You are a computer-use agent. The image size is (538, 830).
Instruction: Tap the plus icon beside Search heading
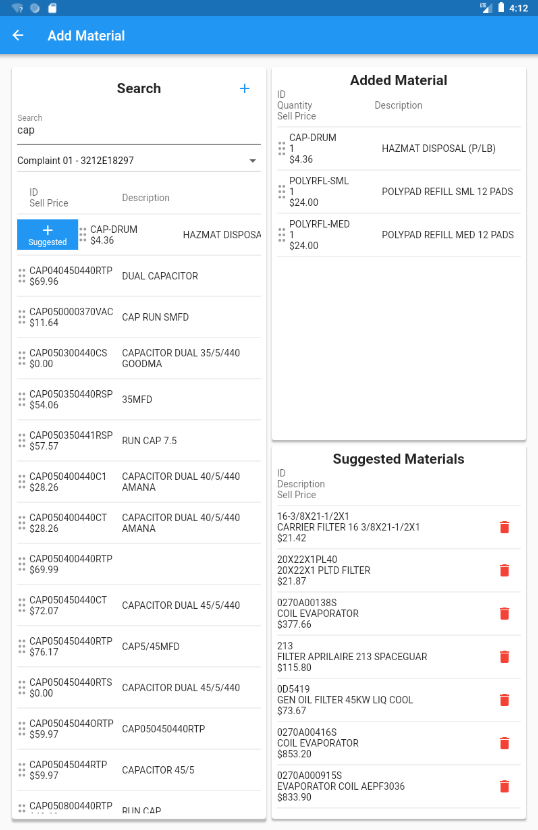[x=245, y=88]
